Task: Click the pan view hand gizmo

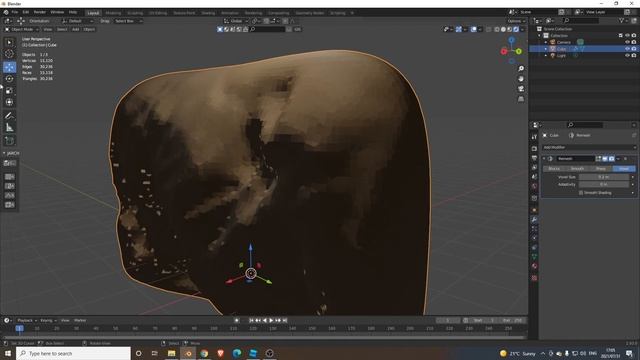Action: coord(521,79)
